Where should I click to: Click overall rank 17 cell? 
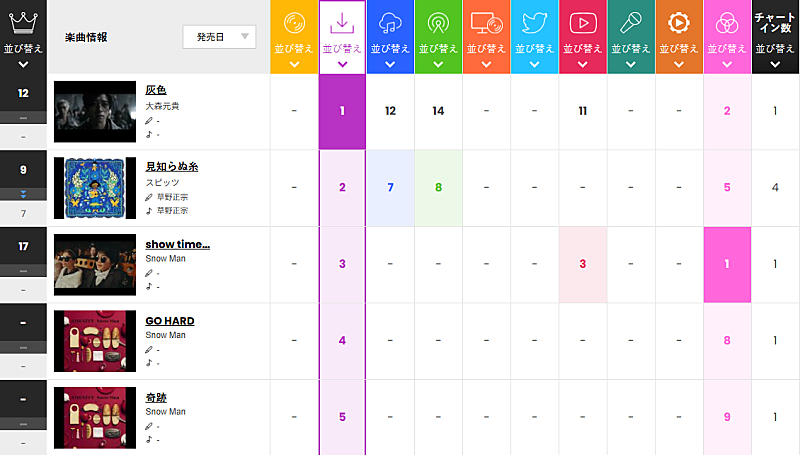(x=23, y=246)
